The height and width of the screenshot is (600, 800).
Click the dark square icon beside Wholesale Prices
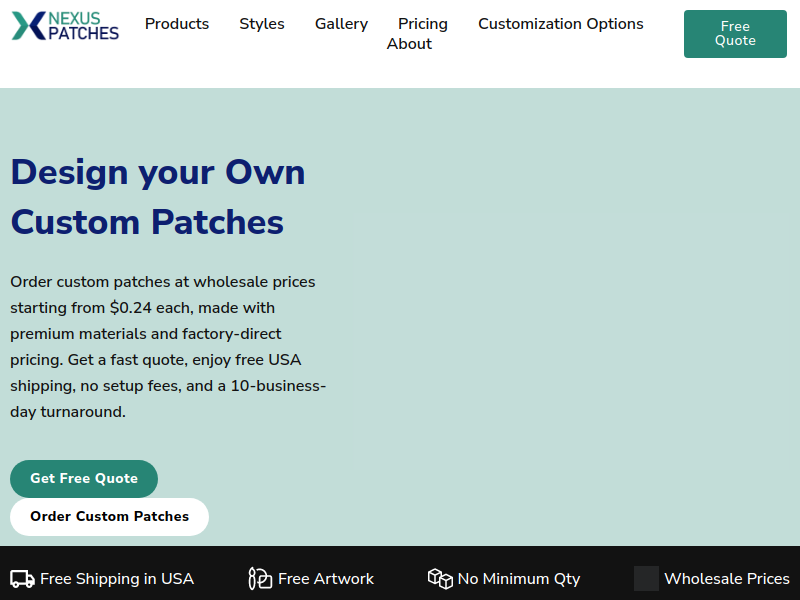[646, 579]
